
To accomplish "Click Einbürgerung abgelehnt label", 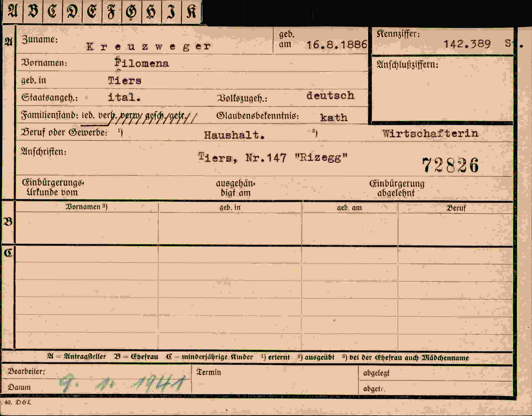I will click(x=397, y=188).
